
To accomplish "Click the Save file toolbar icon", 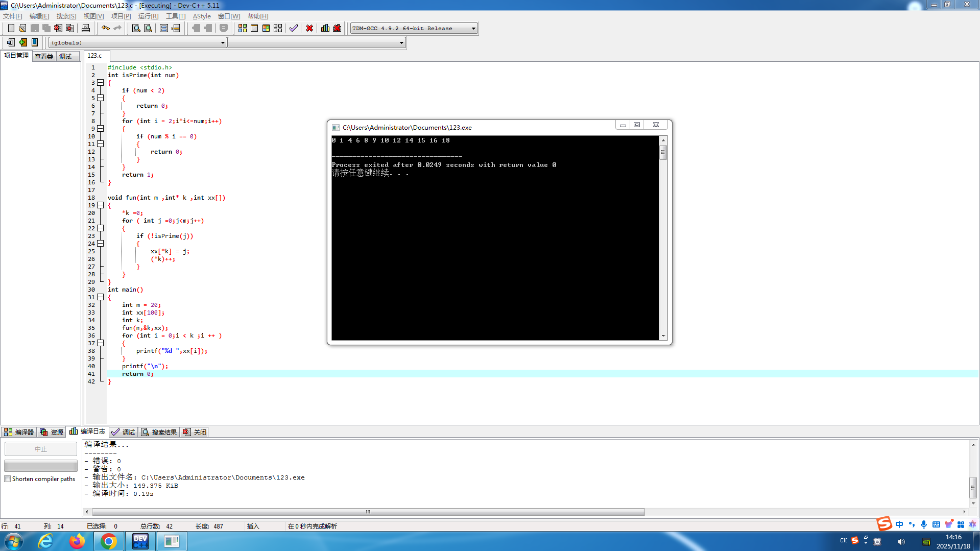I will click(x=35, y=28).
